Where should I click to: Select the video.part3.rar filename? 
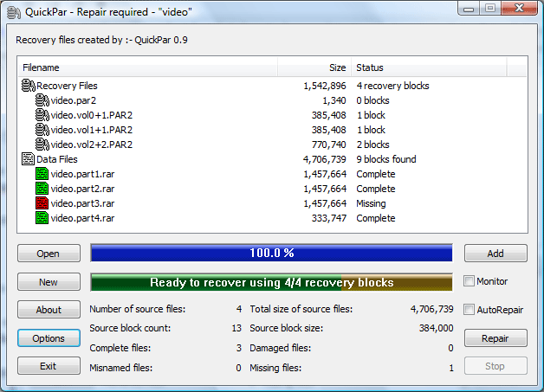click(82, 203)
